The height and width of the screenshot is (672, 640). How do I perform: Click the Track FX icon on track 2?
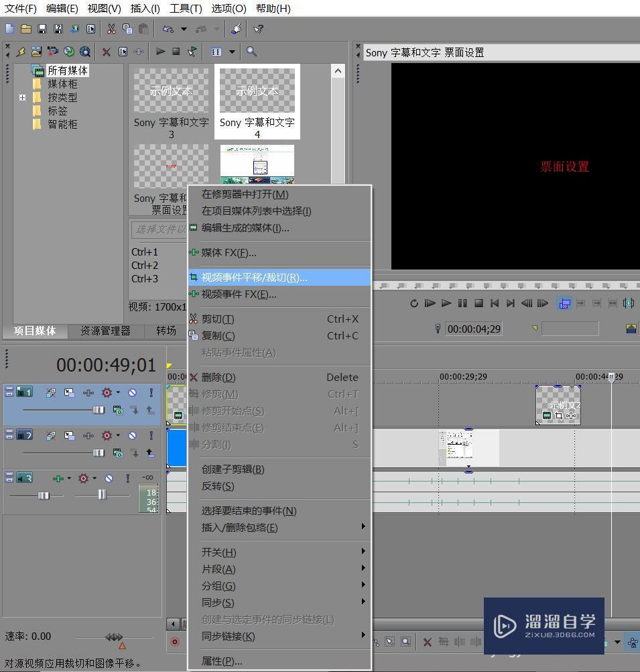[88, 435]
